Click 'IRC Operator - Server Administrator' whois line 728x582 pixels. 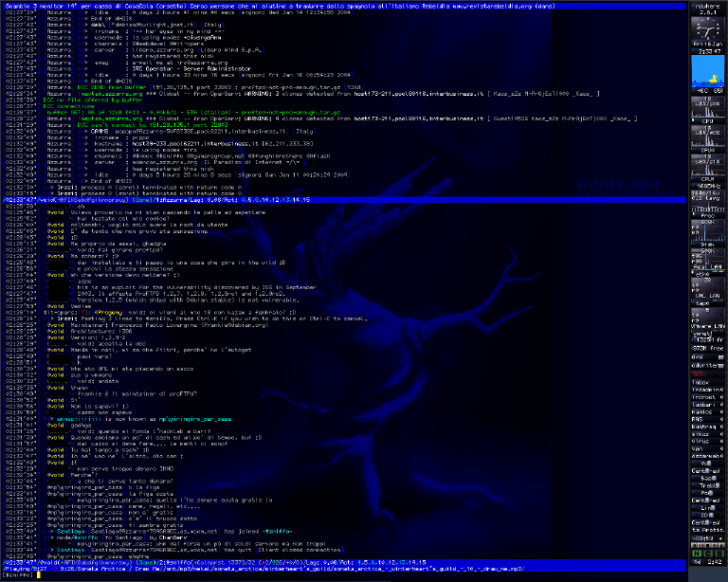point(191,68)
